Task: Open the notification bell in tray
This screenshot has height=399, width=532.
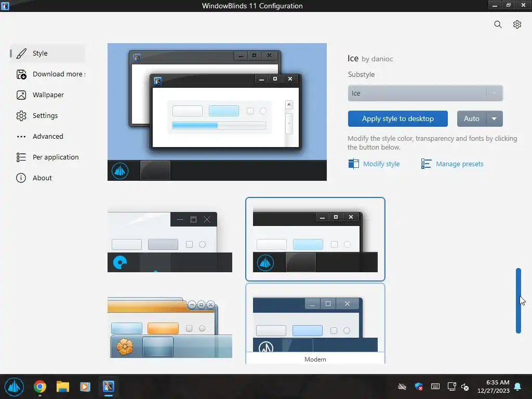Action: (x=518, y=387)
